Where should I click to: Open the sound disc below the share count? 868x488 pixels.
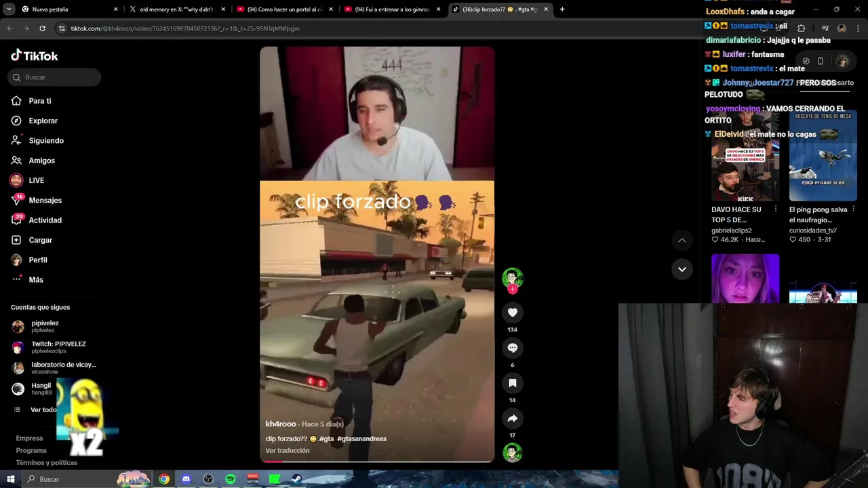point(513,452)
